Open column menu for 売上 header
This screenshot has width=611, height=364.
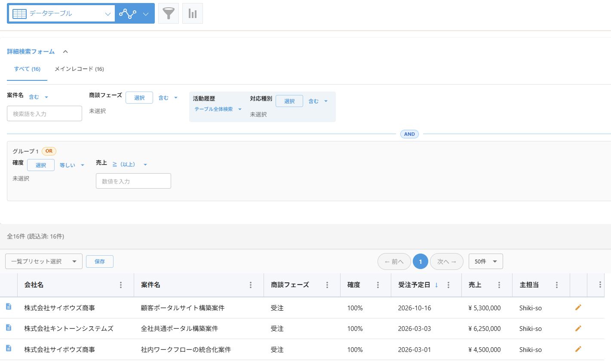[499, 285]
